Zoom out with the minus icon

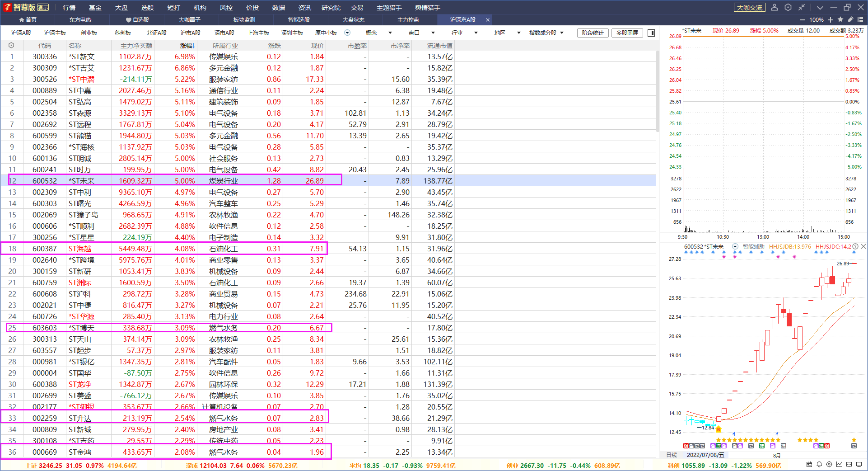click(802, 20)
